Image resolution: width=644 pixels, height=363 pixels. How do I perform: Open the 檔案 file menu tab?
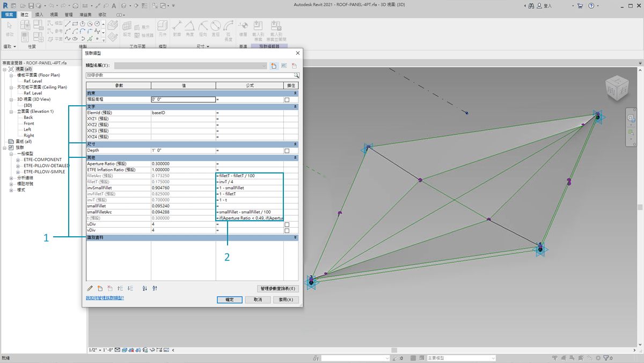9,14
